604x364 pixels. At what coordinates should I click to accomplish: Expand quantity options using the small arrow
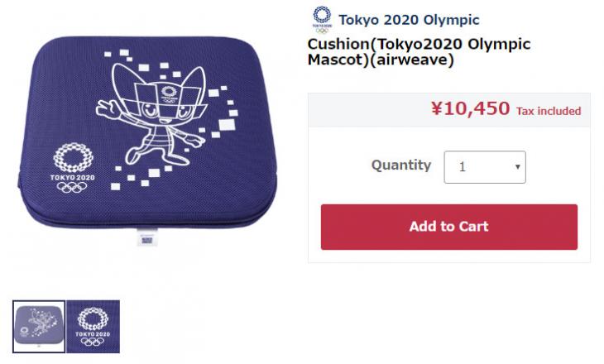pos(517,167)
